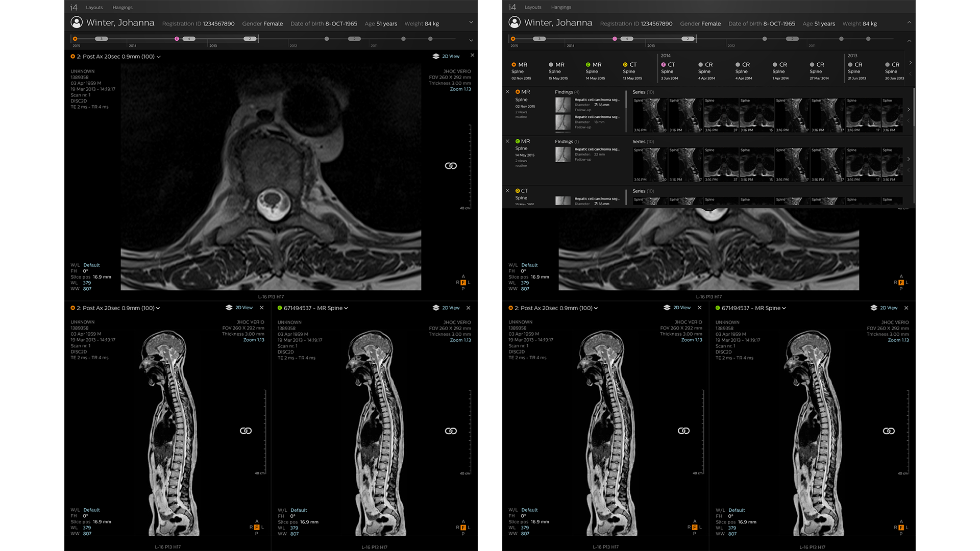Select timeline cluster labeled 3 in left viewer
Viewport: 980px width, 551px height.
[x=102, y=39]
